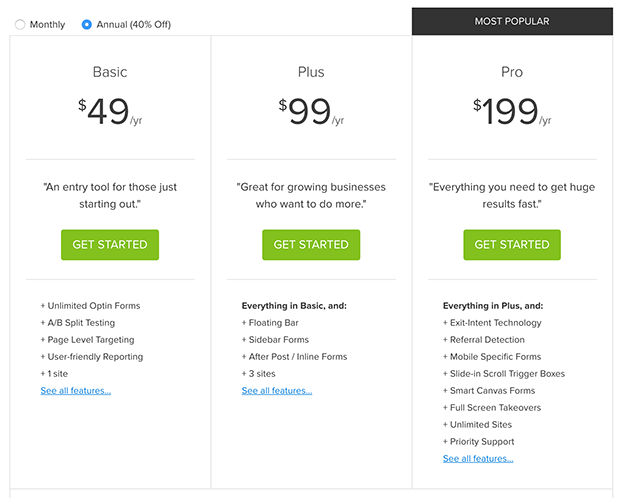Open See all features link in Basic column
This screenshot has width=620, height=498.
(76, 390)
